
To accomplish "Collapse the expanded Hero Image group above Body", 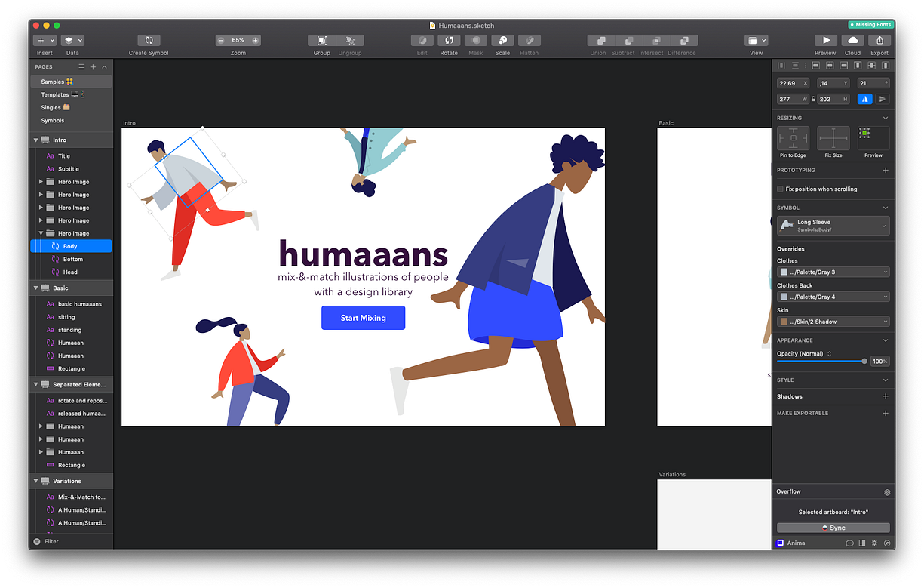I will (x=41, y=233).
